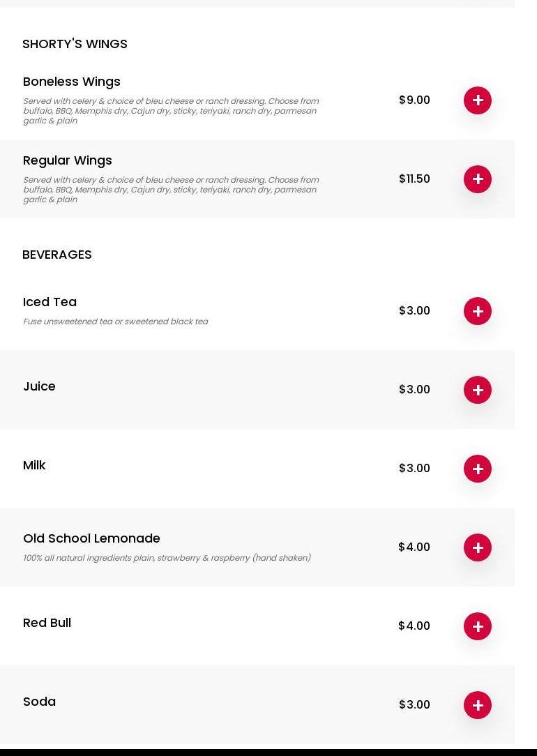Add Boneless Wings to the order
This screenshot has height=756, width=537.
[478, 100]
